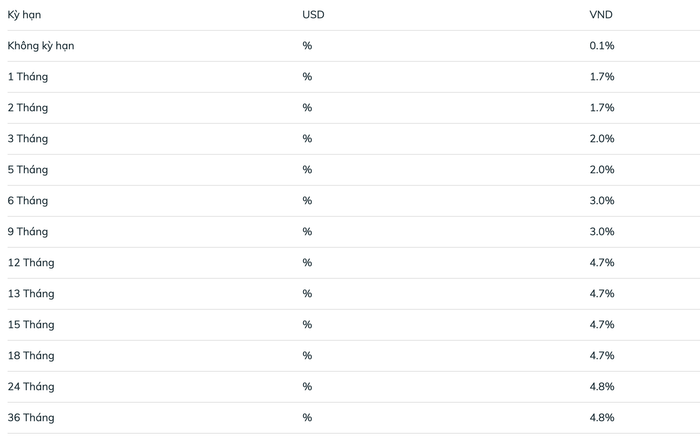Image resolution: width=700 pixels, height=441 pixels.
Task: Select the 9 Tháng term label
Action: [28, 232]
